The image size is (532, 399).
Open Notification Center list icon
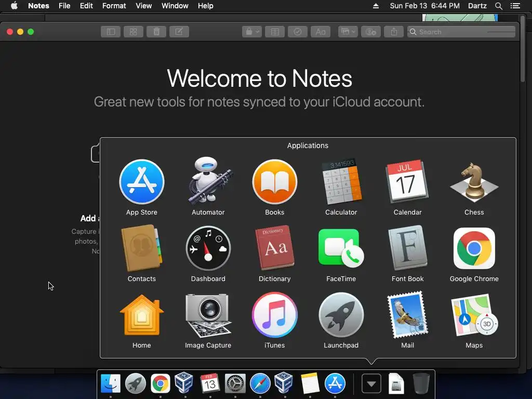point(515,6)
